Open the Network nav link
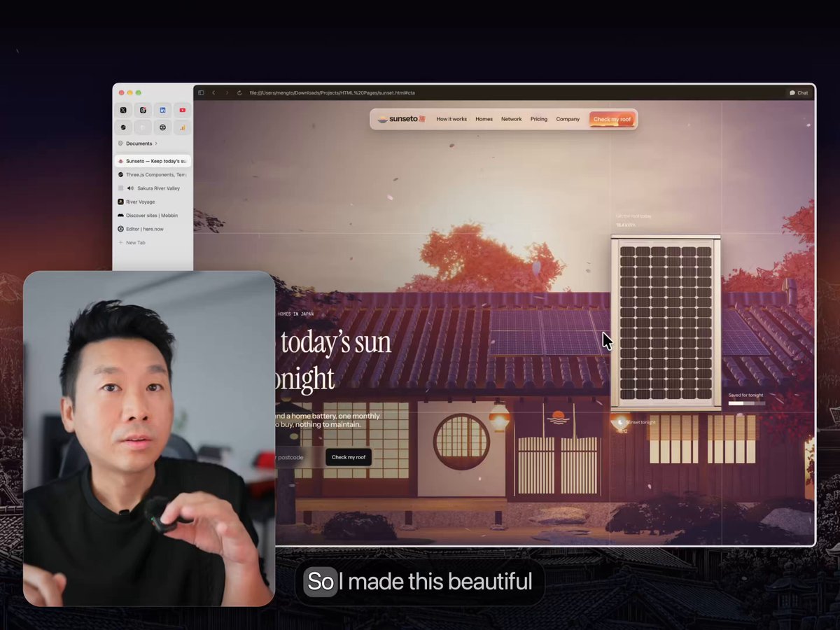Image resolution: width=840 pixels, height=630 pixels. point(511,119)
